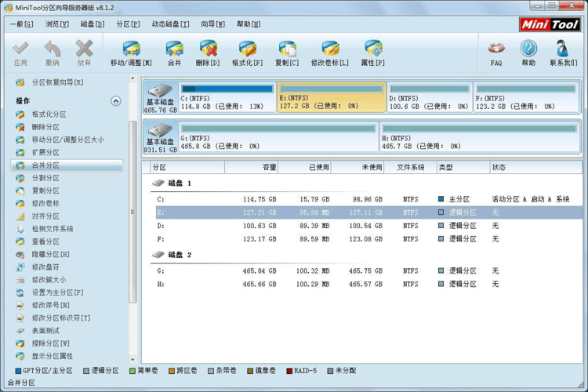The image size is (588, 392).
Task: Open the 帮助[H] menu
Action: pos(249,24)
